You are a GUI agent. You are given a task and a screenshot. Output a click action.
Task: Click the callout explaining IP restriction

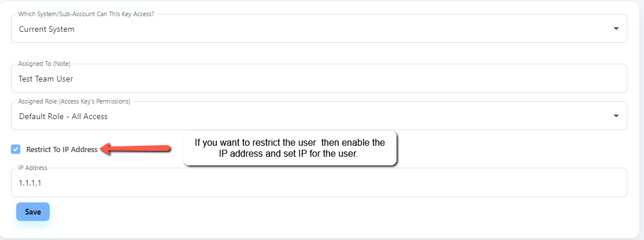tap(290, 149)
